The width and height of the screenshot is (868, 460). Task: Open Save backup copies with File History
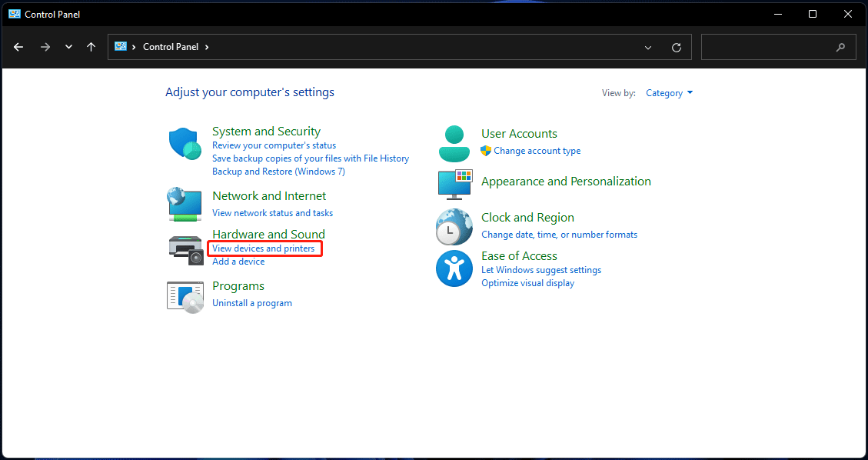click(311, 158)
